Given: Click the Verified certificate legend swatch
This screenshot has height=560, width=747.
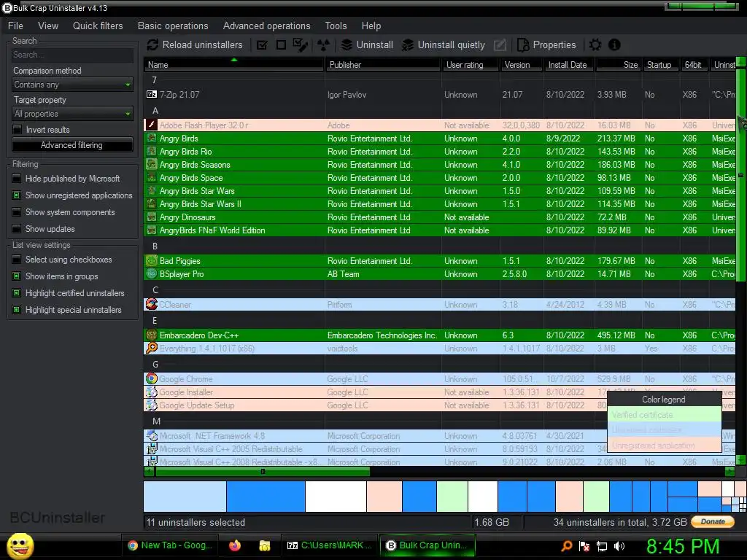Looking at the screenshot, I should tap(665, 415).
